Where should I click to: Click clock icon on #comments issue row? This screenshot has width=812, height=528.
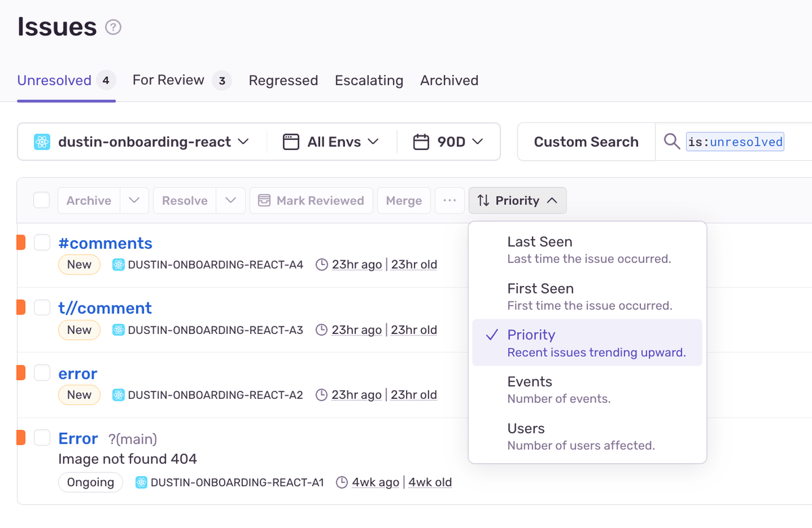tap(322, 264)
